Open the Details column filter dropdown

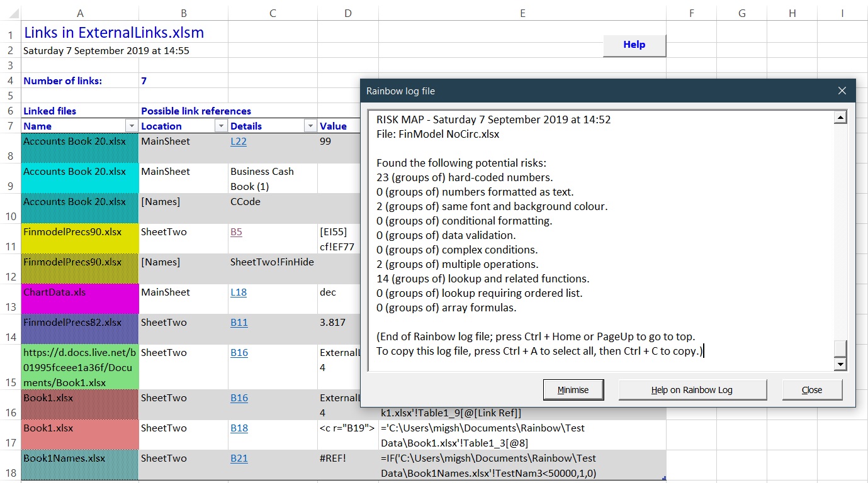pyautogui.click(x=310, y=126)
